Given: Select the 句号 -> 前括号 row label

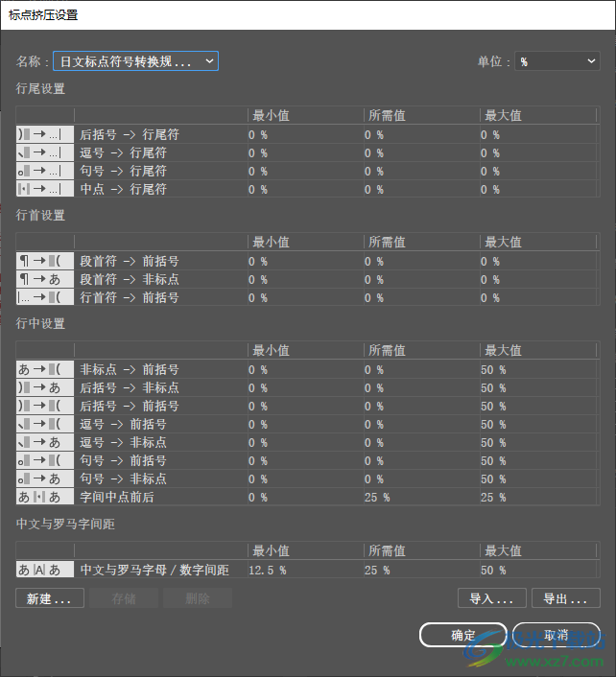Looking at the screenshot, I should (x=123, y=460).
